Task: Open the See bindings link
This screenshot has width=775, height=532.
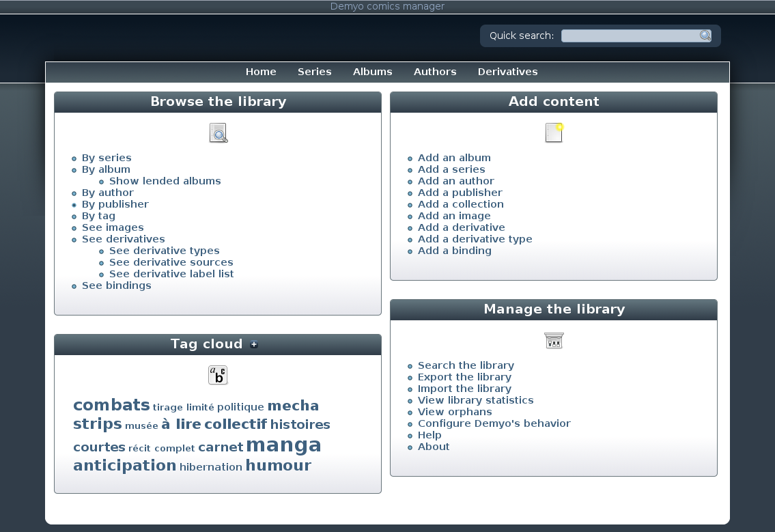Action: click(x=117, y=285)
